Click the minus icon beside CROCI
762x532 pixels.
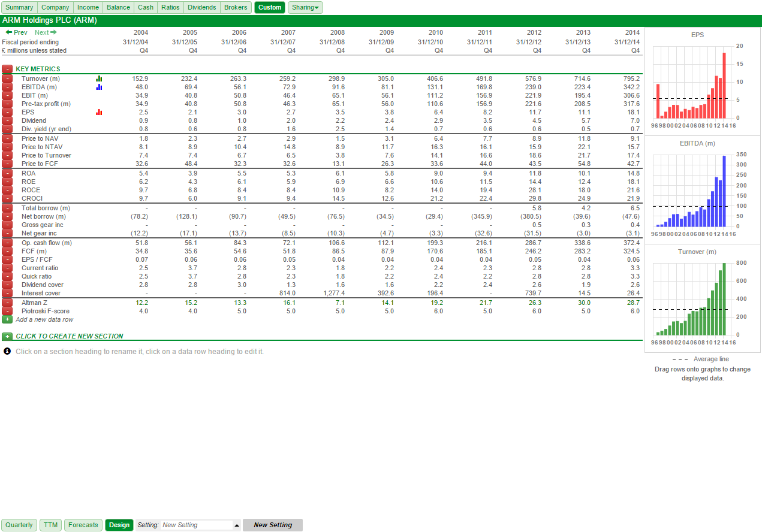coord(7,198)
